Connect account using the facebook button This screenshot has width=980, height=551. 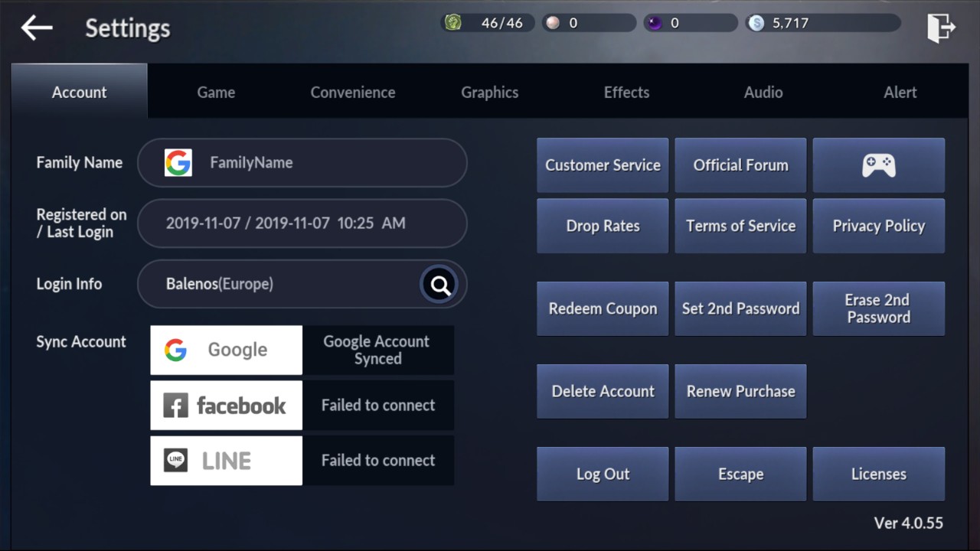click(227, 406)
